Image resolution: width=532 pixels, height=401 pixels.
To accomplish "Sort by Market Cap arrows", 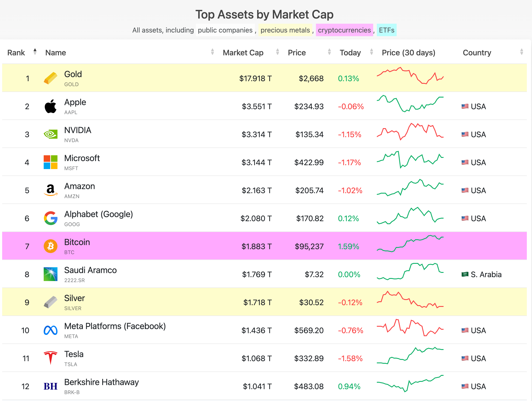I will pos(277,52).
